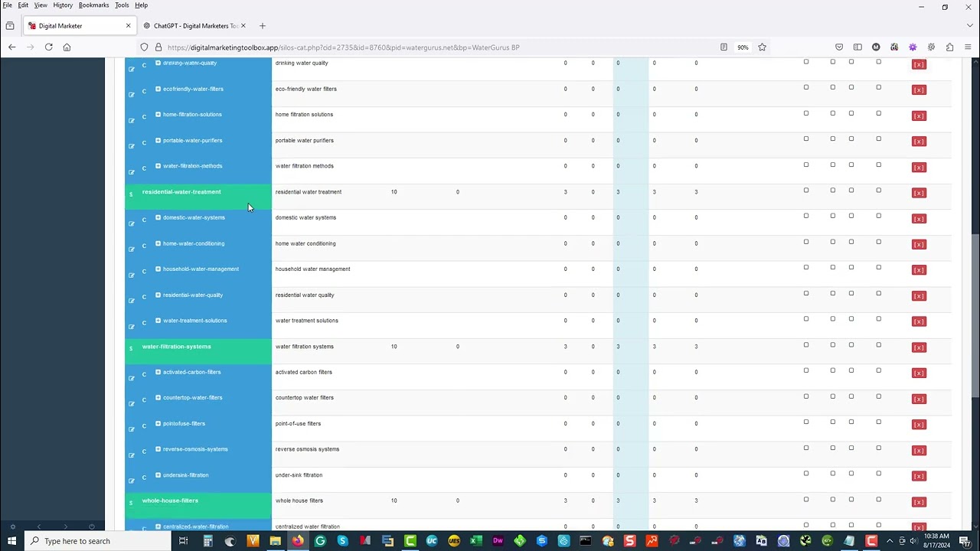Viewport: 980px width, 551px height.
Task: Open the File menu
Action: click(7, 5)
